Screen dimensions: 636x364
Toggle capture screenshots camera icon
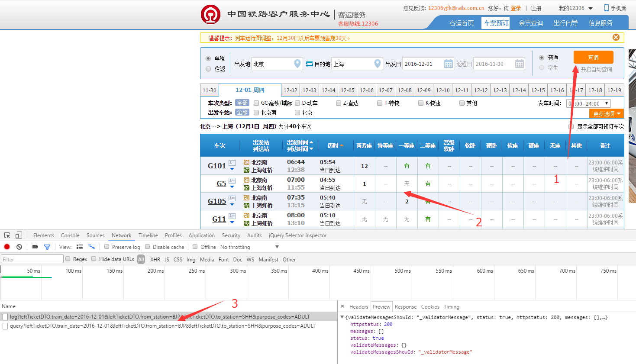(x=35, y=247)
